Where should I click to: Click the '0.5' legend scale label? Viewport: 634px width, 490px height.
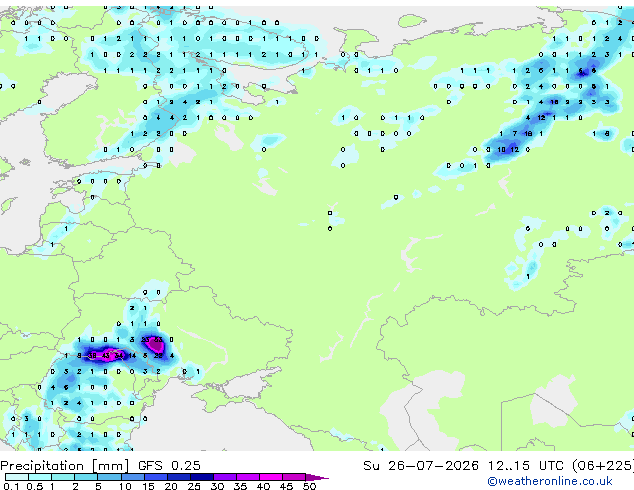click(x=35, y=486)
